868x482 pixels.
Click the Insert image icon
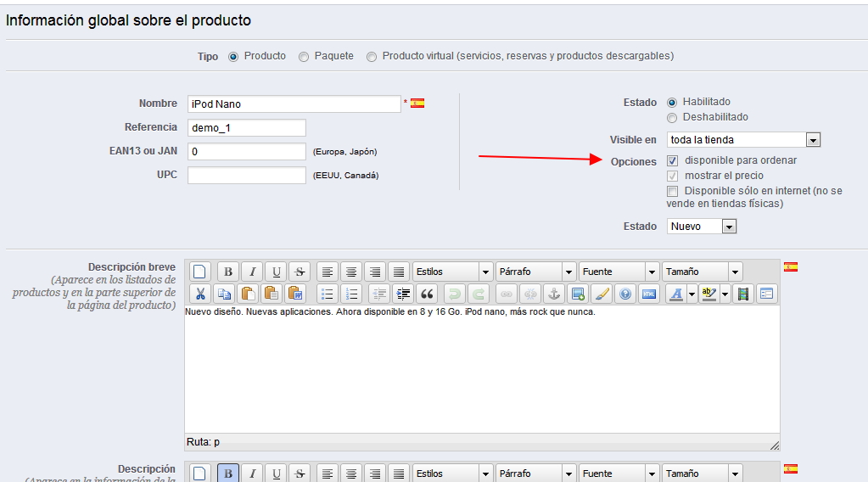coord(578,294)
